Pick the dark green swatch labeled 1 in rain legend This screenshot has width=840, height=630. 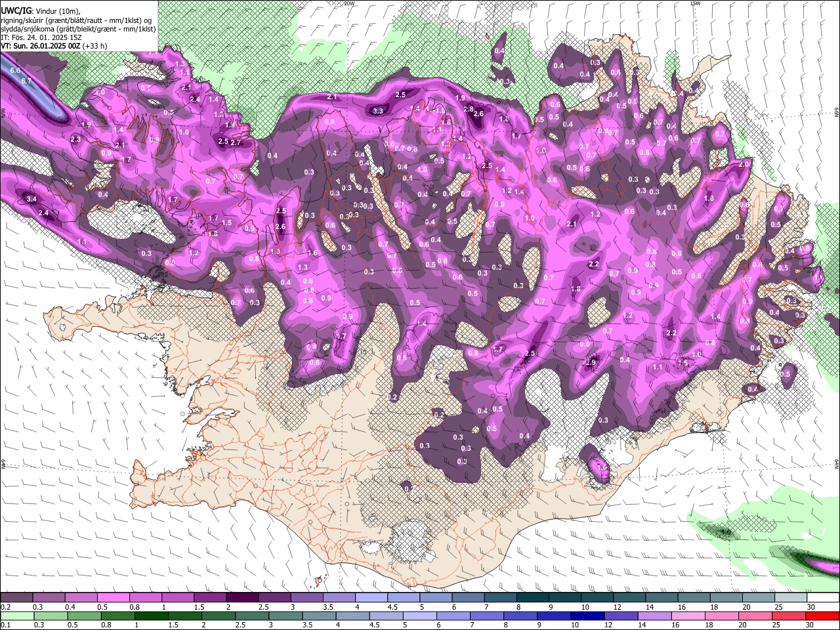pyautogui.click(x=151, y=616)
